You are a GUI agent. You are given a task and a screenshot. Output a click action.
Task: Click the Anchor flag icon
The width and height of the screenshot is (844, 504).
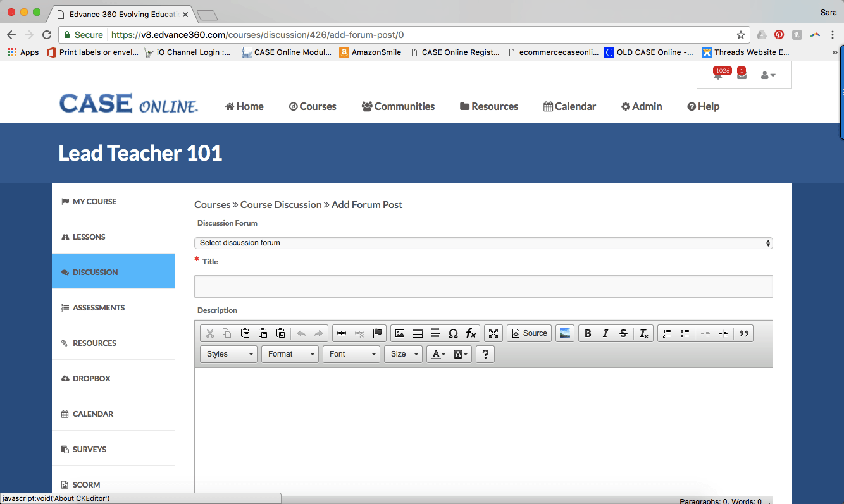(378, 333)
